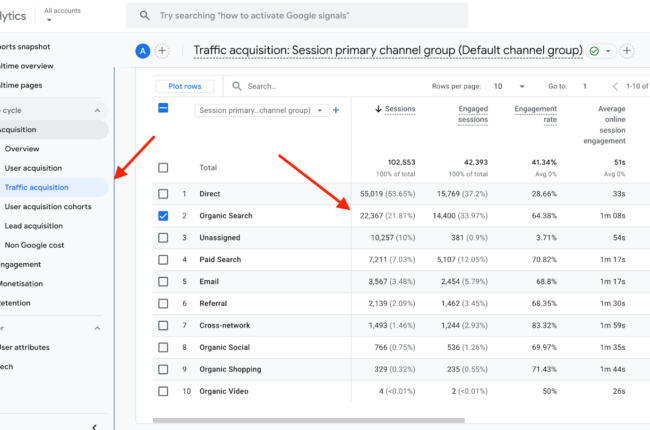650x430 pixels.
Task: Collapse the User section chevron
Action: 97,328
